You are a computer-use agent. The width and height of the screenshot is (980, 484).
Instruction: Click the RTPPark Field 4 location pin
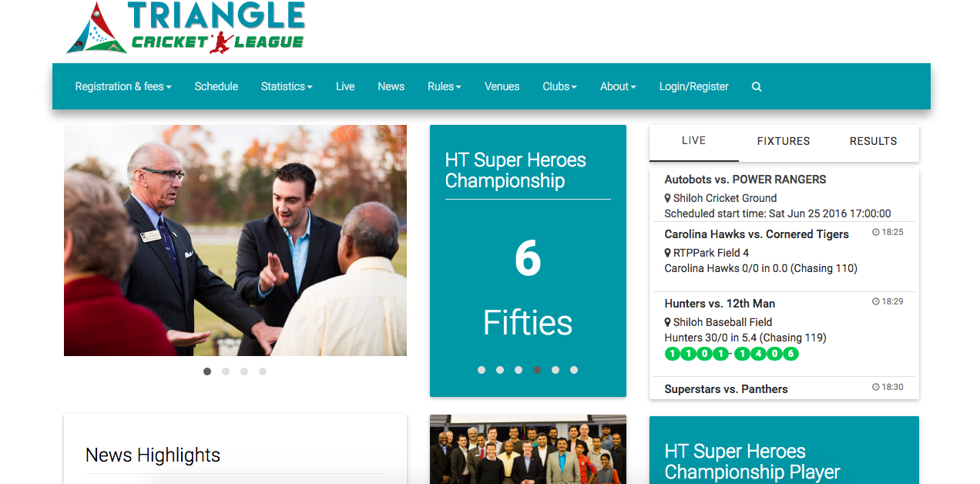pyautogui.click(x=668, y=253)
